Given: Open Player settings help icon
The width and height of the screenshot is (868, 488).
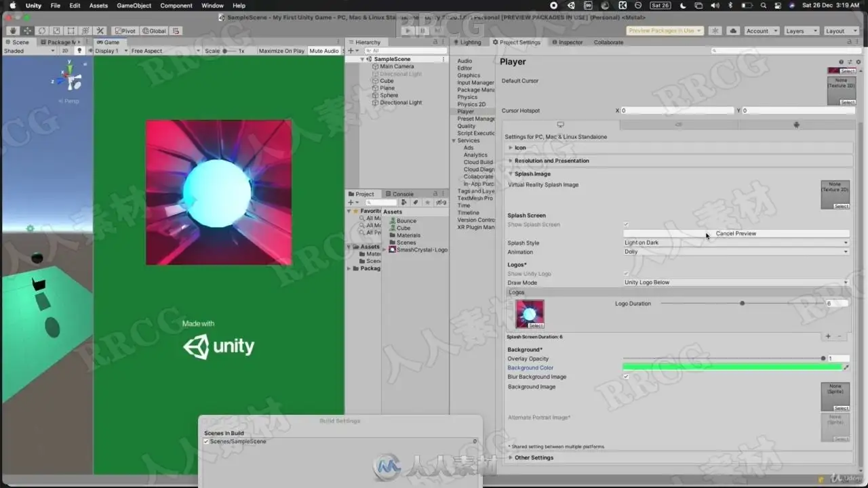Looking at the screenshot, I should (842, 62).
